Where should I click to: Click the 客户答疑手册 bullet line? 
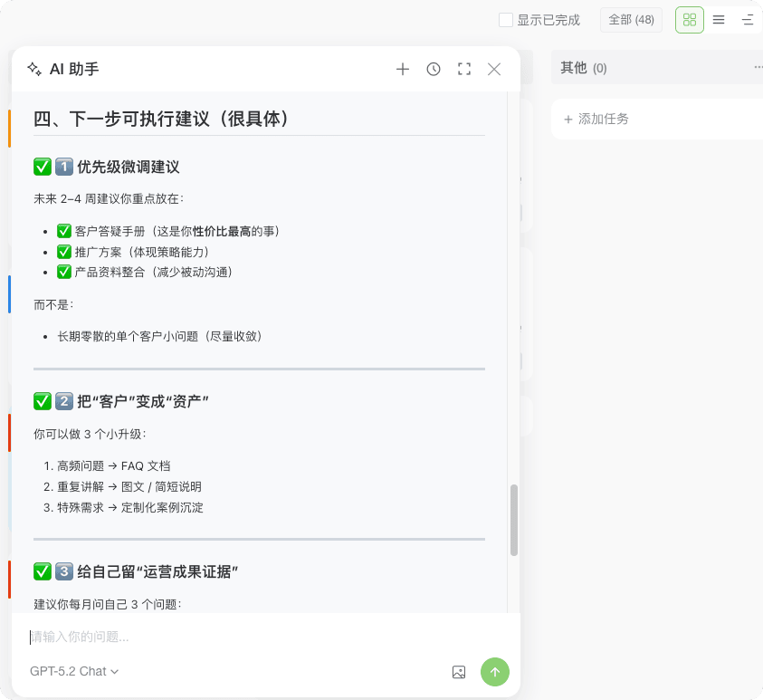click(x=168, y=231)
